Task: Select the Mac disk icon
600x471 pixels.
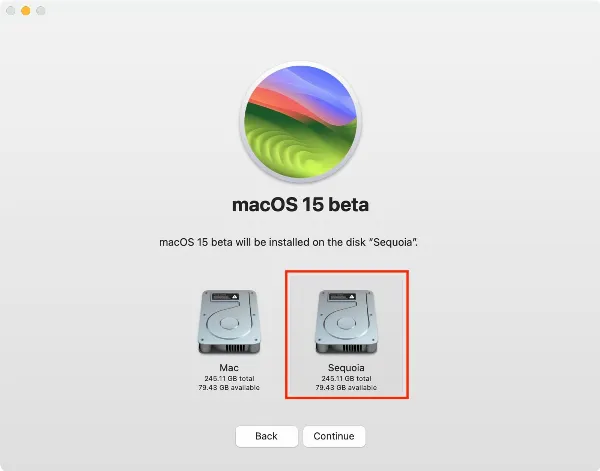Action: [x=231, y=323]
